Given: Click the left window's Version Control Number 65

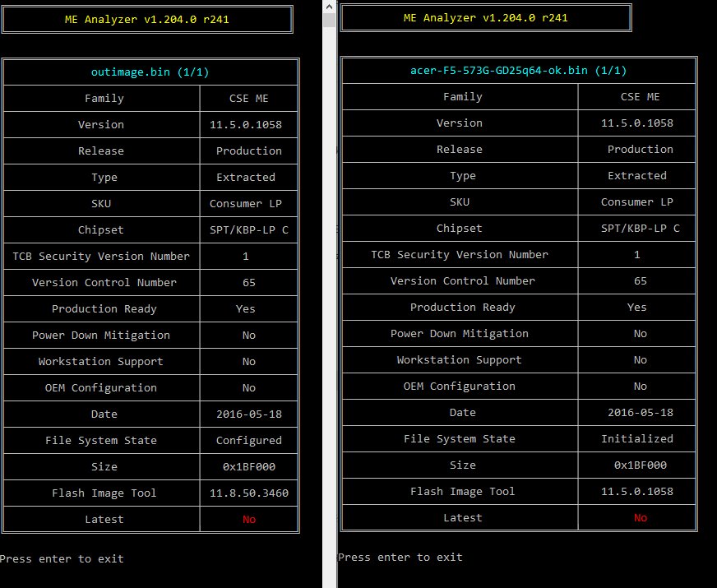Looking at the screenshot, I should coord(249,283).
